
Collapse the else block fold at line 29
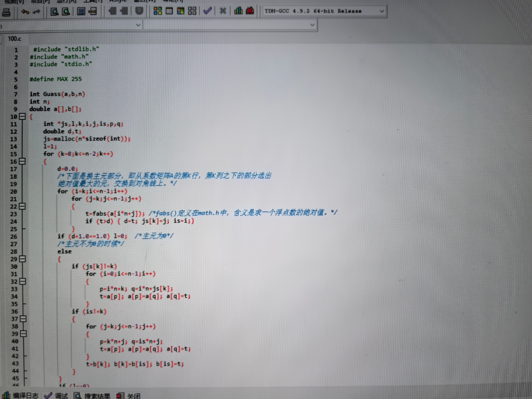coord(23,259)
